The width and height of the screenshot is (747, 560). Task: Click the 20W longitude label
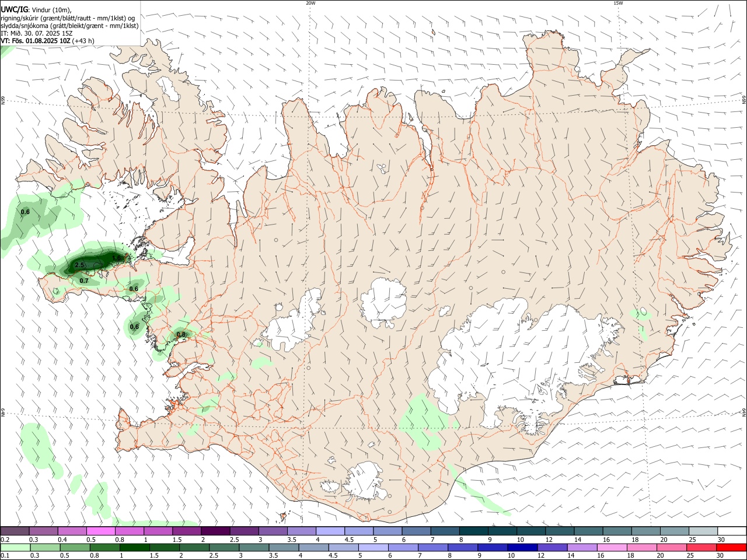pyautogui.click(x=310, y=3)
